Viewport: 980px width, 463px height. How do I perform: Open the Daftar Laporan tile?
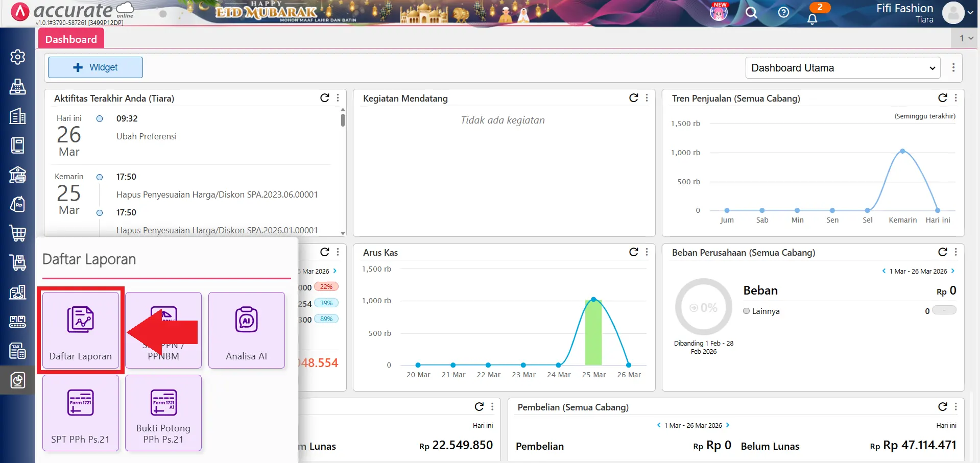coord(81,330)
